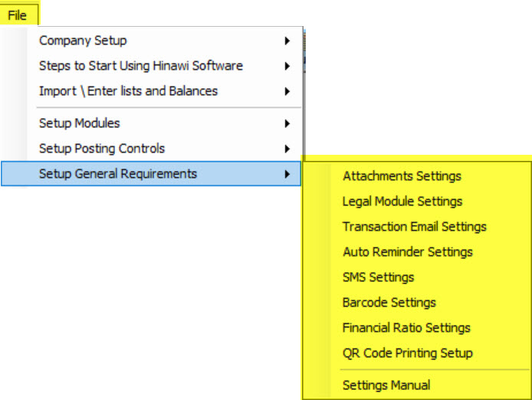This screenshot has width=532, height=400.
Task: Select Steps to Start Using Hinawi Software
Action: [x=152, y=66]
